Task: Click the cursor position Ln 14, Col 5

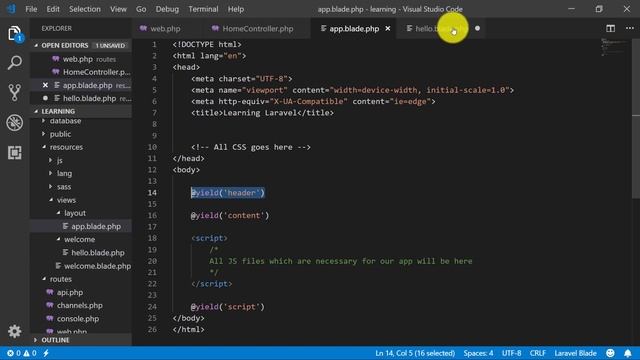Action: point(415,353)
